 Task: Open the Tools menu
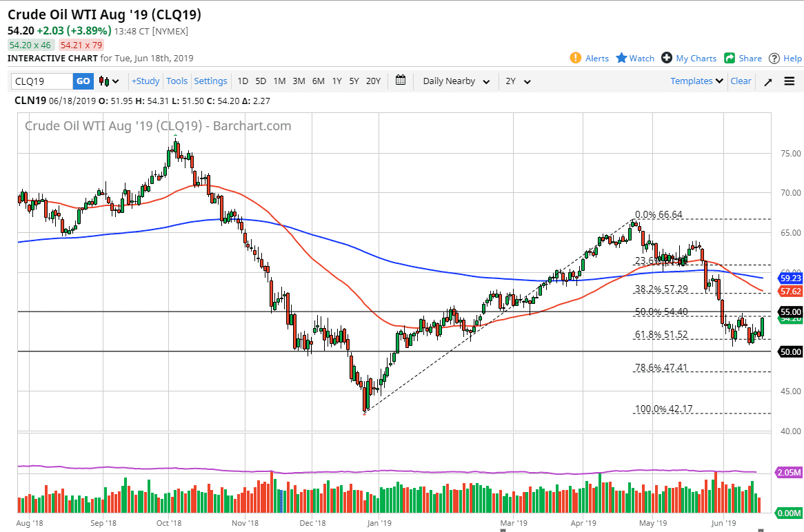click(177, 81)
